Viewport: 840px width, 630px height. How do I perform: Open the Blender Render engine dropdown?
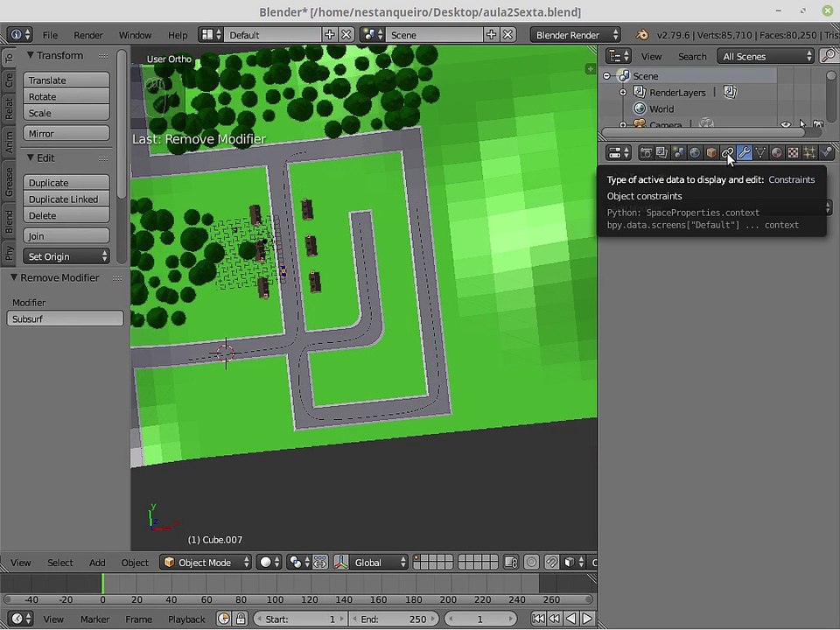(x=576, y=35)
